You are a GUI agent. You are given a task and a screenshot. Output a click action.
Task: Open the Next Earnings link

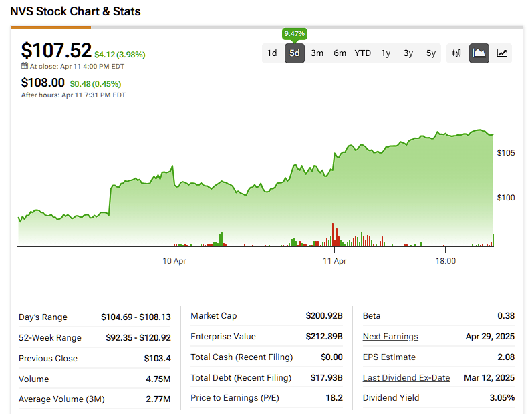click(x=390, y=337)
